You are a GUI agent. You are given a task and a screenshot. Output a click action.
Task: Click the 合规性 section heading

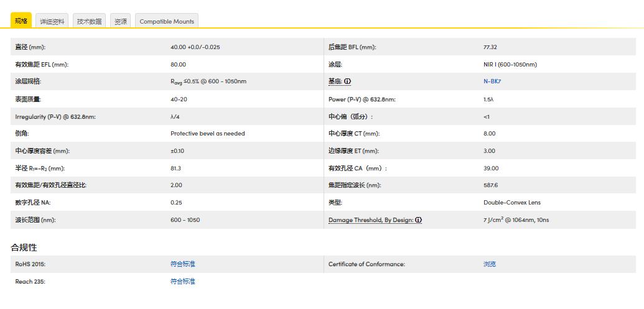(x=24, y=247)
